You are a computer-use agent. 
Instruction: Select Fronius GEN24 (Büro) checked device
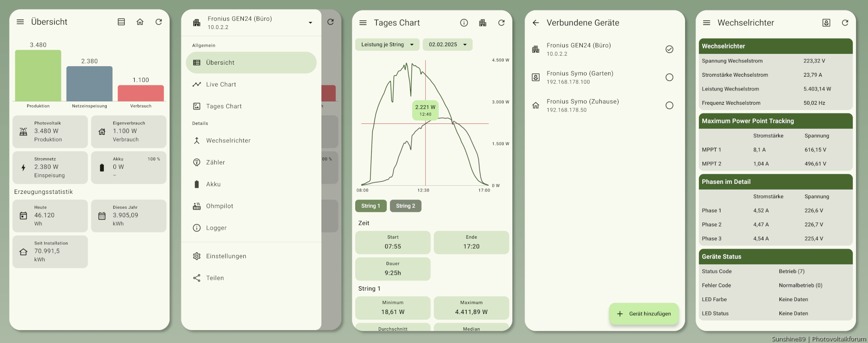pyautogui.click(x=669, y=49)
